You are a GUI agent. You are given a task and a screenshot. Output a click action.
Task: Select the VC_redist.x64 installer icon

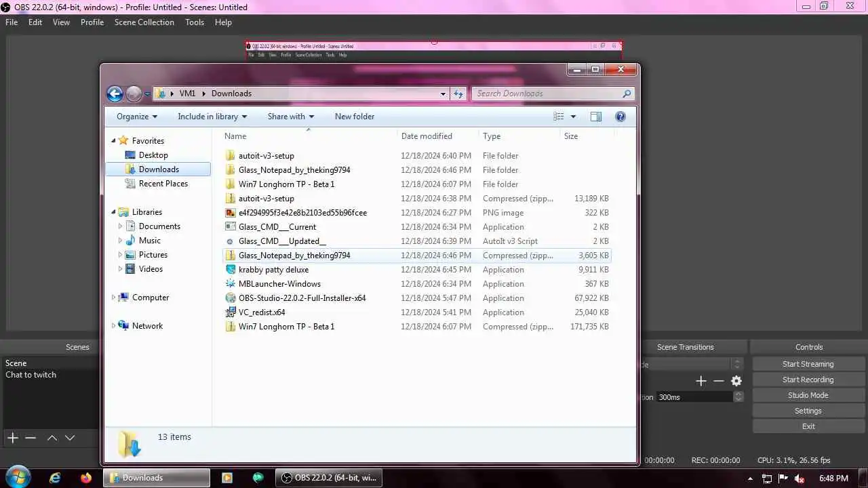pos(231,312)
